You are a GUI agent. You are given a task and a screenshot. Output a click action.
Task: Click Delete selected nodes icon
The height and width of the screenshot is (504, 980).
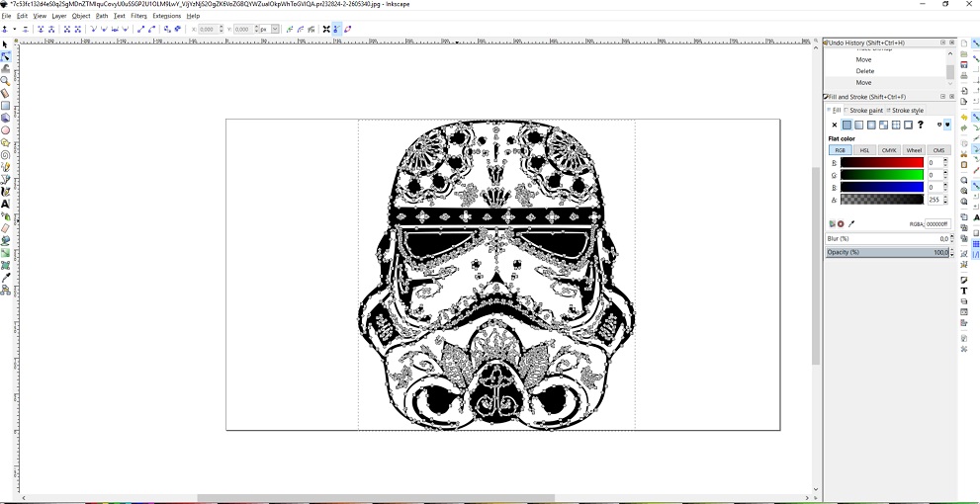(x=25, y=29)
